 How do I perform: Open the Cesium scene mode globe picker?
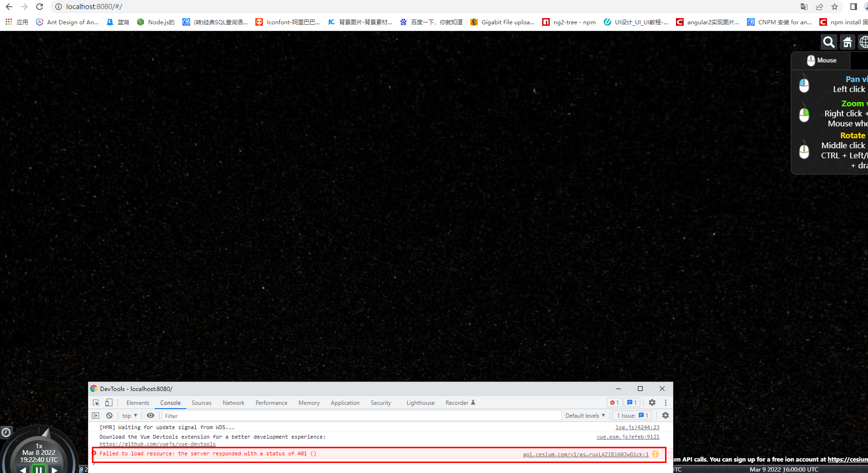863,42
